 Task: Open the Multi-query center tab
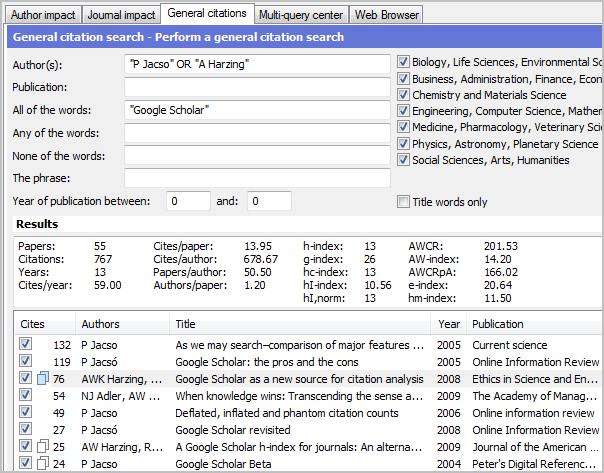301,15
